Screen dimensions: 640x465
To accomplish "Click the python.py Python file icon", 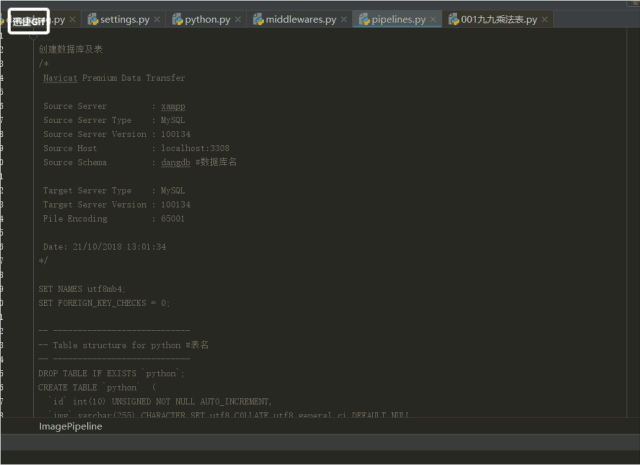I will (177, 19).
